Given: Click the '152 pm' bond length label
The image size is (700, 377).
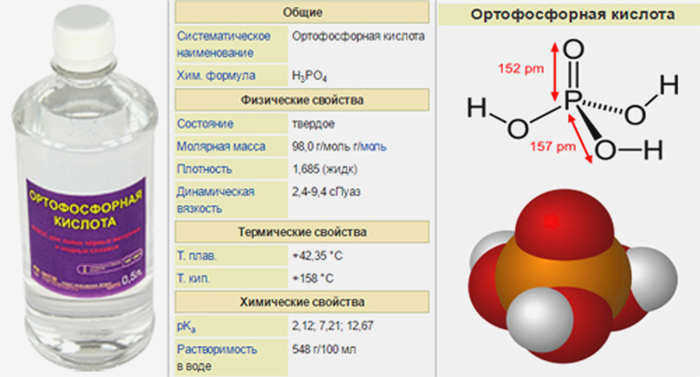Looking at the screenshot, I should (521, 69).
